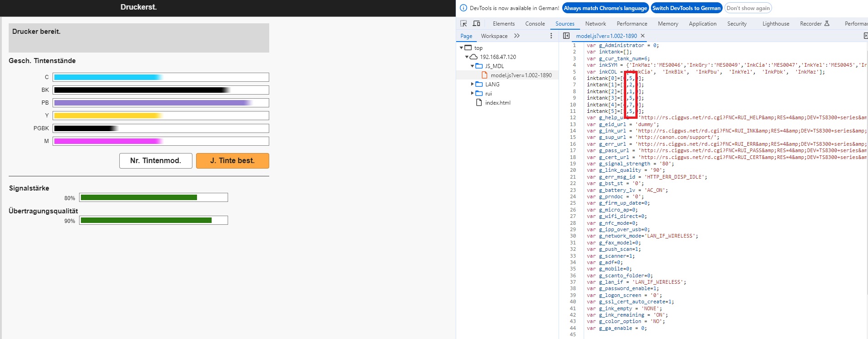Click line number 41 in gutter
This screenshot has width=868, height=339.
point(573,308)
